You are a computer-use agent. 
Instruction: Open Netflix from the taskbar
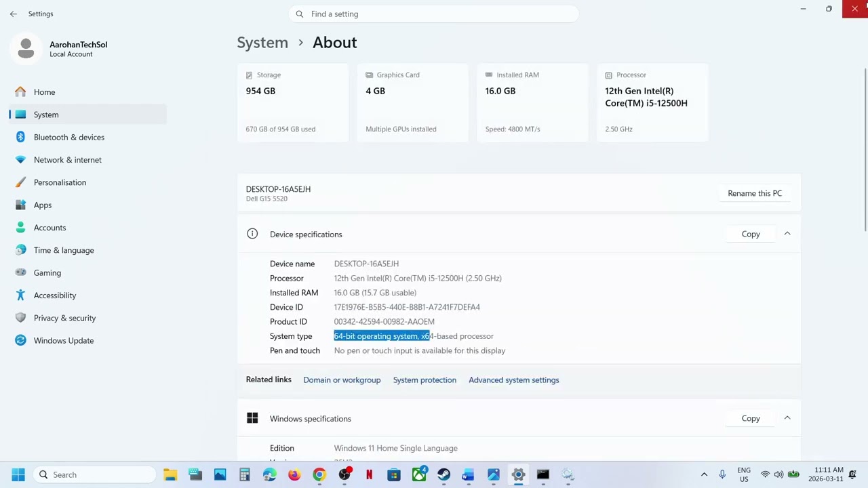(x=369, y=474)
